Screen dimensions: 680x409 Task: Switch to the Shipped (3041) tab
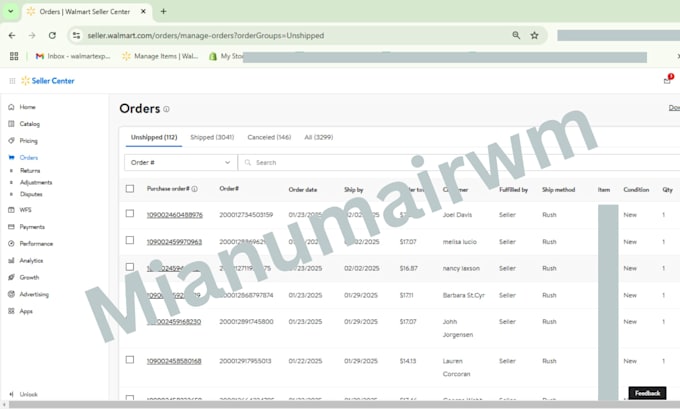(212, 137)
